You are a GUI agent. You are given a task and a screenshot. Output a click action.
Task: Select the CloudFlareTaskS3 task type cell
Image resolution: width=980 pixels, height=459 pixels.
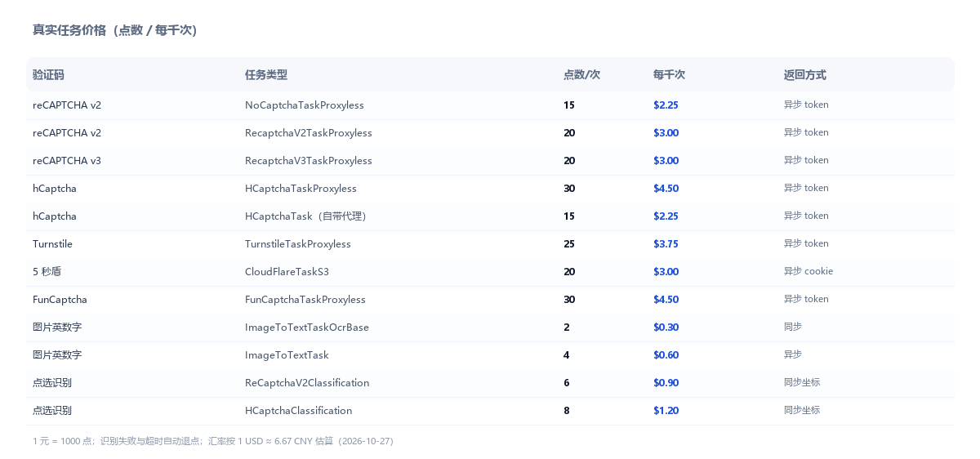coord(287,272)
